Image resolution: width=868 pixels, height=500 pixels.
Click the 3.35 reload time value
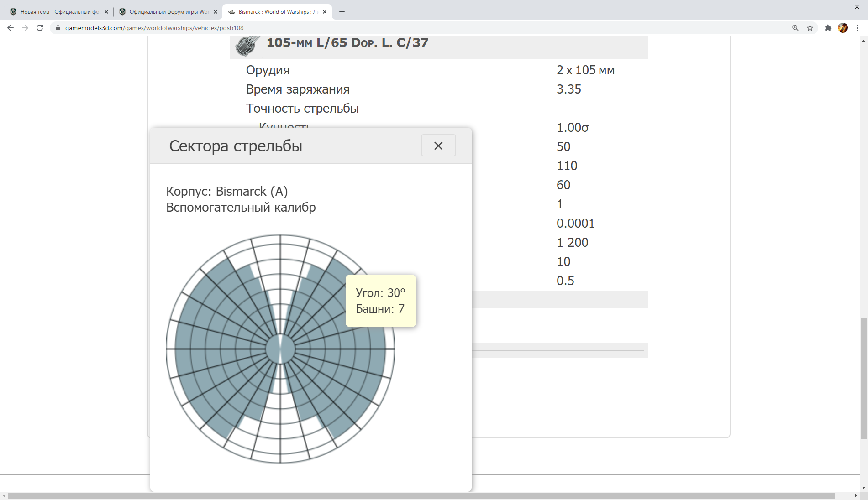point(568,89)
